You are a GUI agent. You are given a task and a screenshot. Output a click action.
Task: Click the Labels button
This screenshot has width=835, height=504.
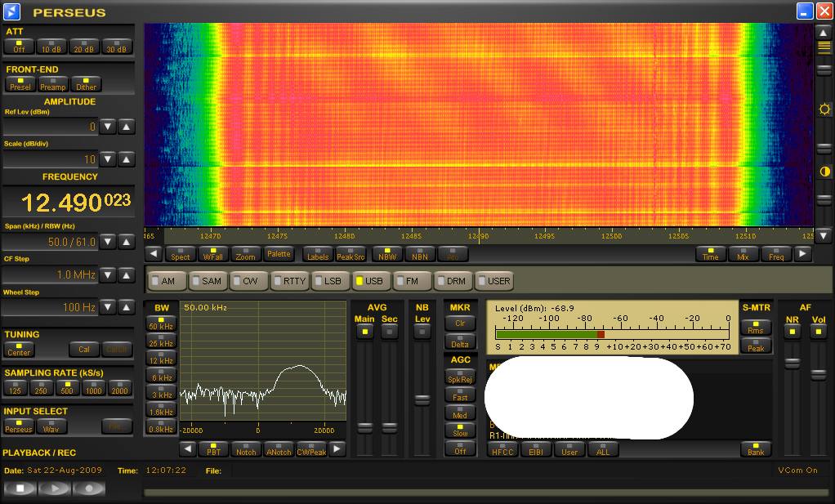[x=318, y=254]
